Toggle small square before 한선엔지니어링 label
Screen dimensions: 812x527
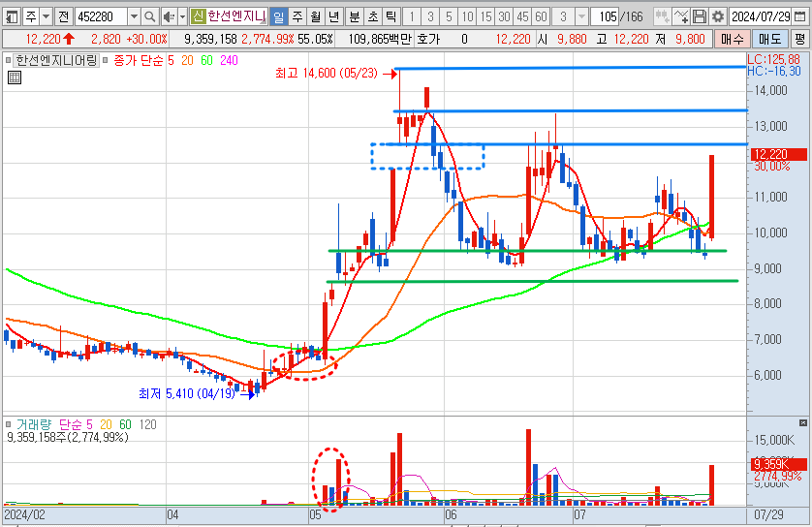(8, 61)
